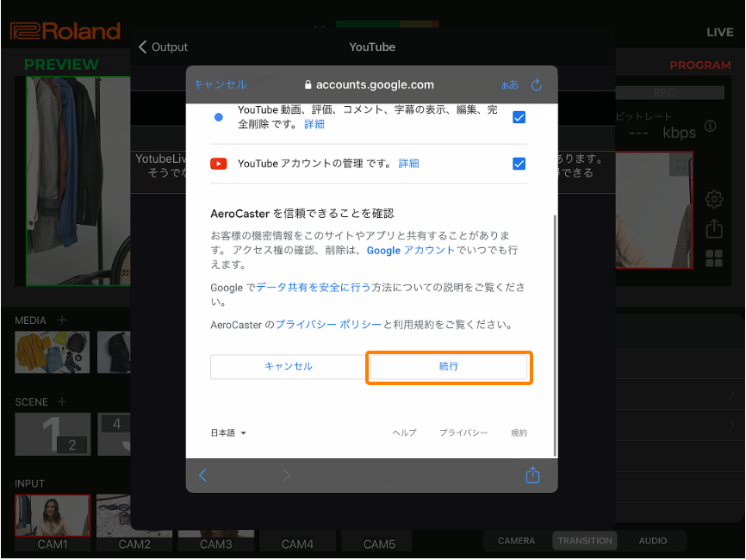Tap the export icon under the gear
Screen dimensions: 746x560
click(713, 228)
